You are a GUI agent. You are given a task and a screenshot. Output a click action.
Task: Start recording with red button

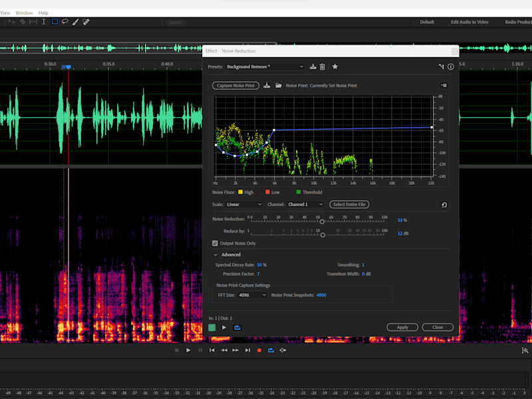(x=259, y=350)
